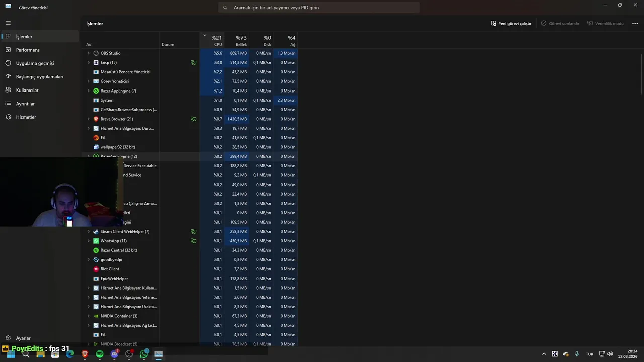Click the Verimlilik modu button
Screen dimensions: 644x362
[605, 23]
